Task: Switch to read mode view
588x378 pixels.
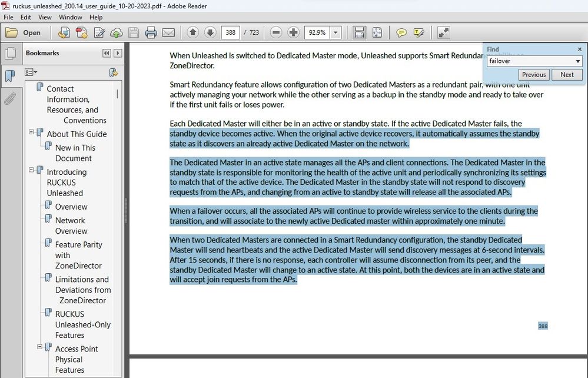Action: (x=444, y=33)
